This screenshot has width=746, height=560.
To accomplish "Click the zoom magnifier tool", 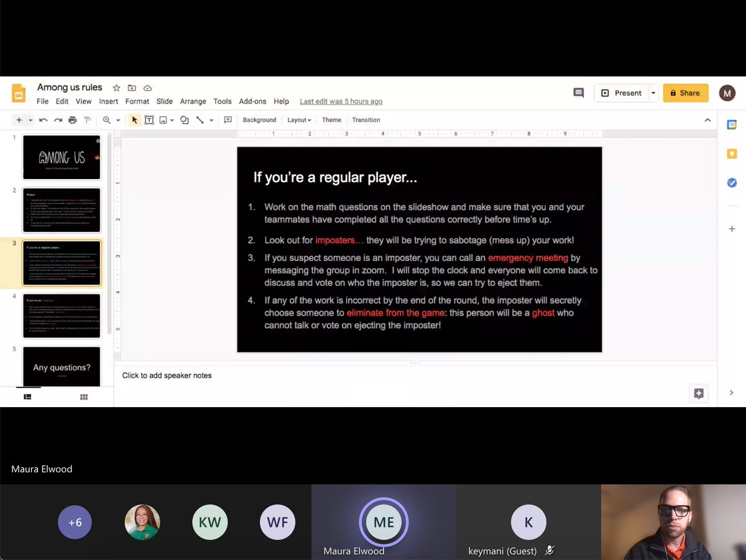I will [x=107, y=120].
